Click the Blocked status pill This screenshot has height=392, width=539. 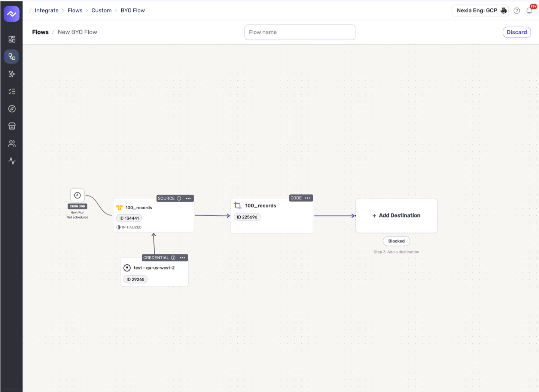396,241
